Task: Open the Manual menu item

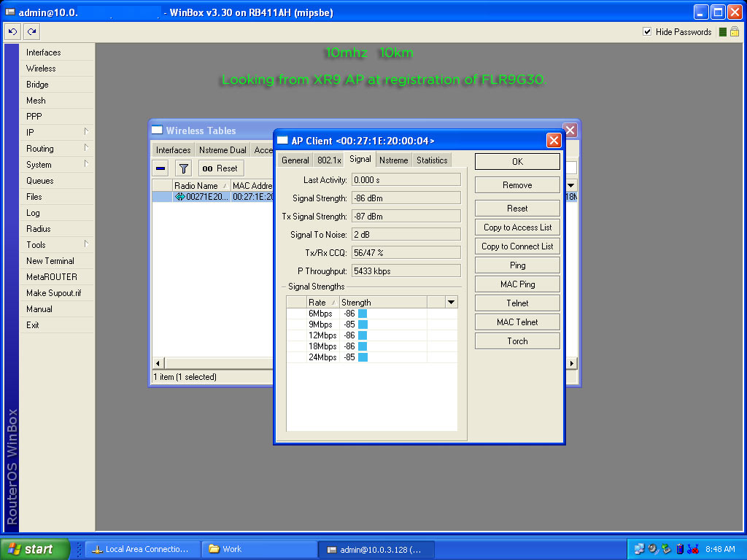Action: coord(56,309)
